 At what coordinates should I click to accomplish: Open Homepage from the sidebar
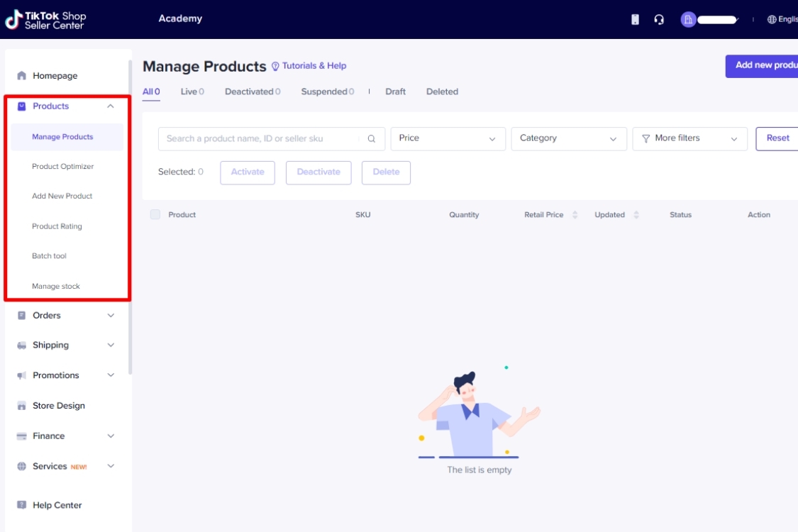click(55, 76)
